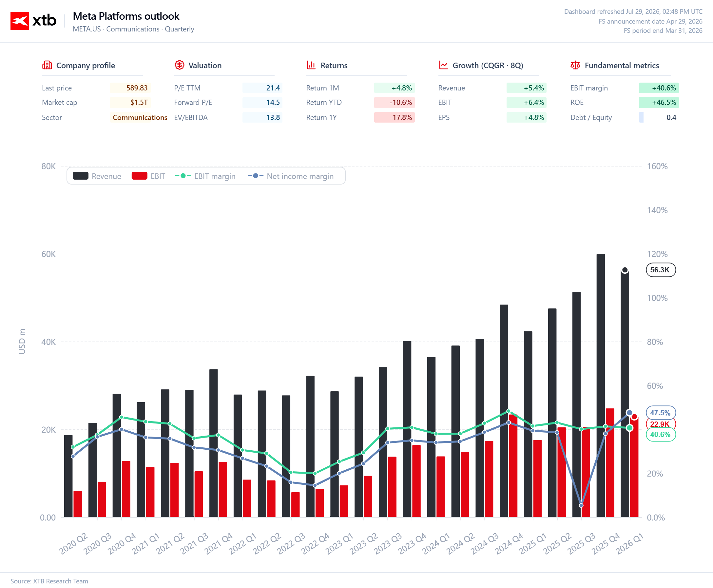Image resolution: width=713 pixels, height=588 pixels.
Task: Click the Return 1Y value -17.8%
Action: click(x=400, y=117)
